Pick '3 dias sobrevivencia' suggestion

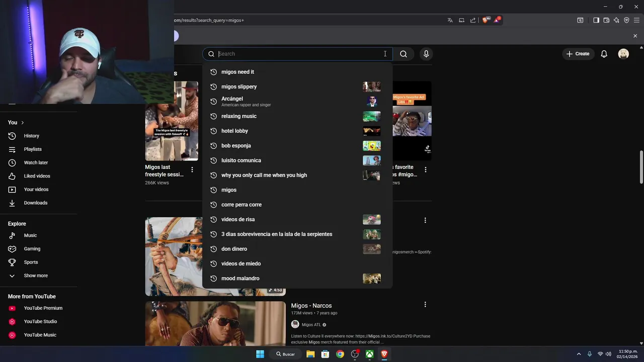[297, 234]
